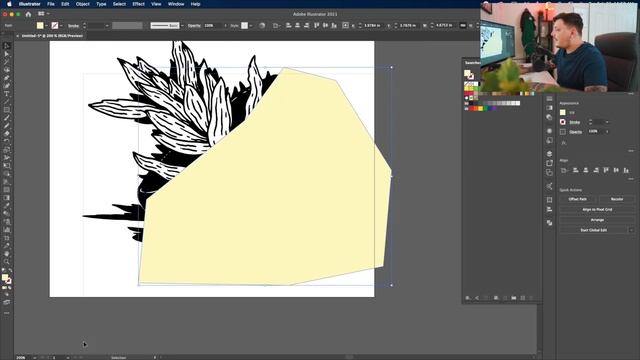Click the X position input field
640x360 pixels.
pos(373,25)
